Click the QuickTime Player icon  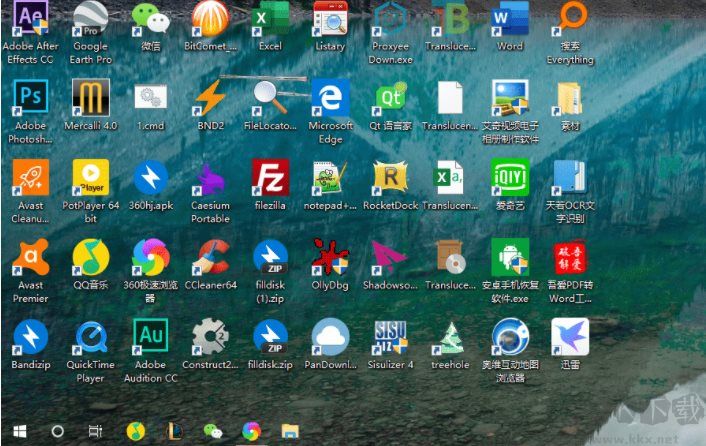click(90, 337)
